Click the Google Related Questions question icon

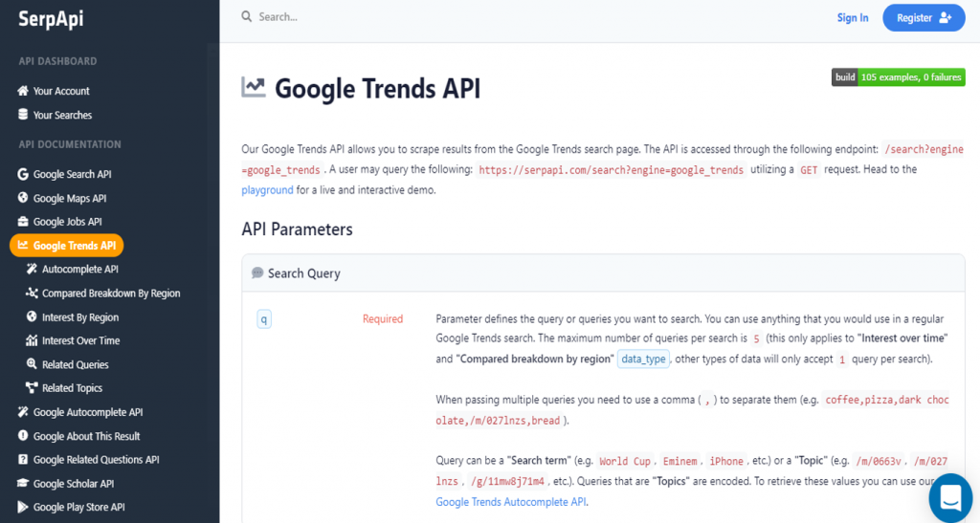tap(23, 459)
